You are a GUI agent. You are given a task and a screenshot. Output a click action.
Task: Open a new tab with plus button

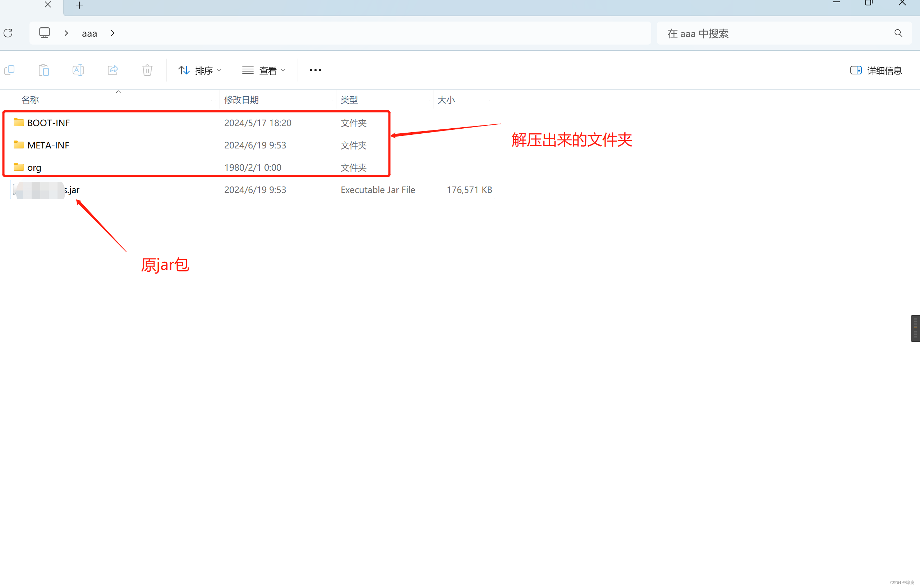point(79,5)
